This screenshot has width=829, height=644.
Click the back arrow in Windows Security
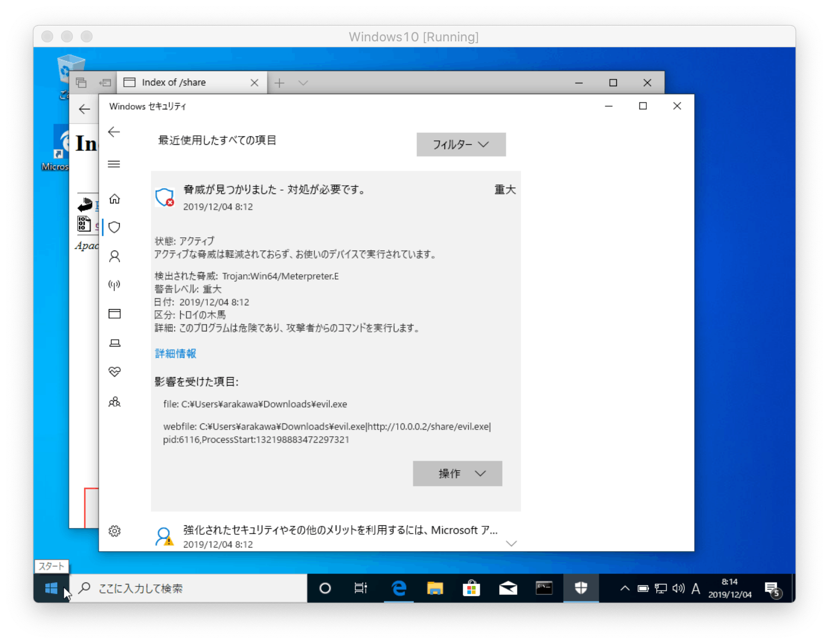[114, 132]
